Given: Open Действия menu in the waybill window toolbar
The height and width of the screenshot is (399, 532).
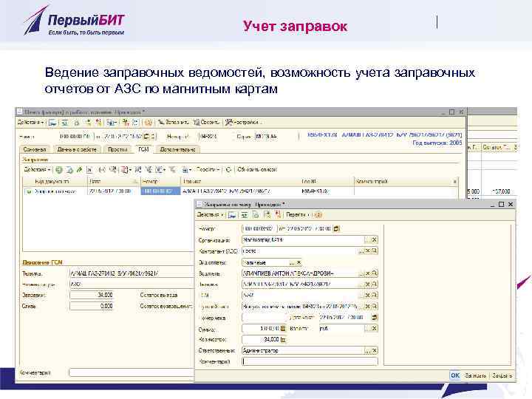Looking at the screenshot, I should pyautogui.click(x=30, y=122).
